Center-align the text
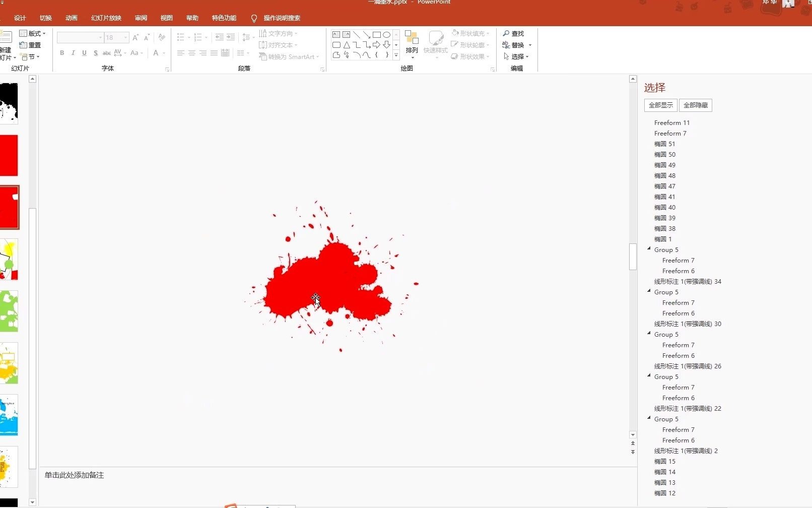 192,53
